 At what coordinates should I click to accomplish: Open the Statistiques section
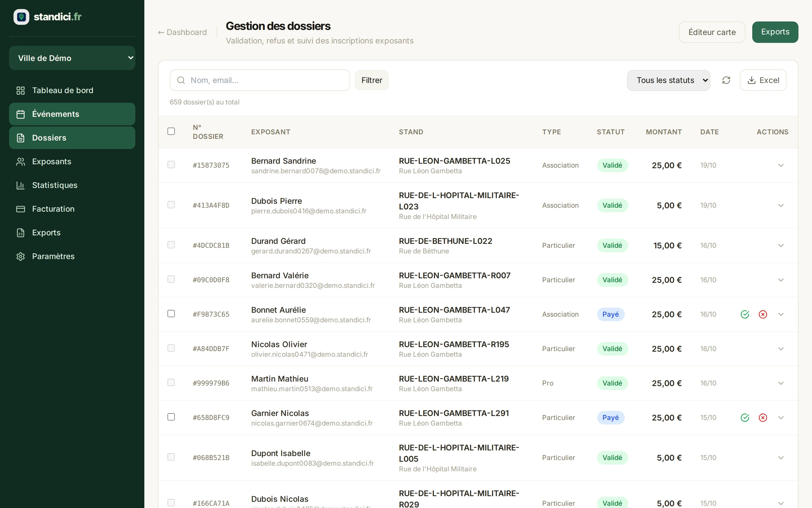pos(72,185)
